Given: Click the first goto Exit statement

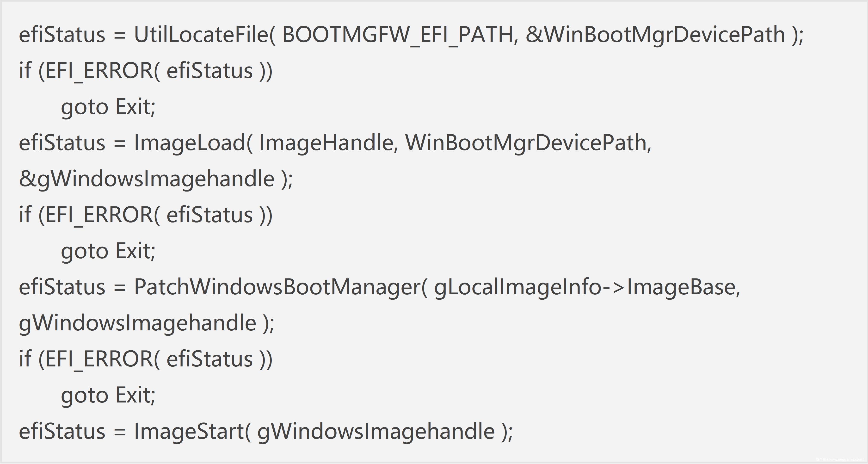Looking at the screenshot, I should 108,106.
